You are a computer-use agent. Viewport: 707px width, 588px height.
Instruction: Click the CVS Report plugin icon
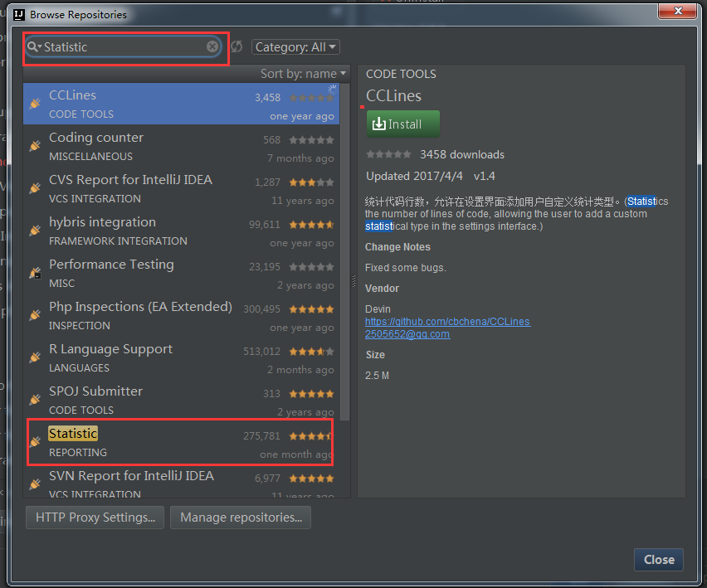[35, 188]
